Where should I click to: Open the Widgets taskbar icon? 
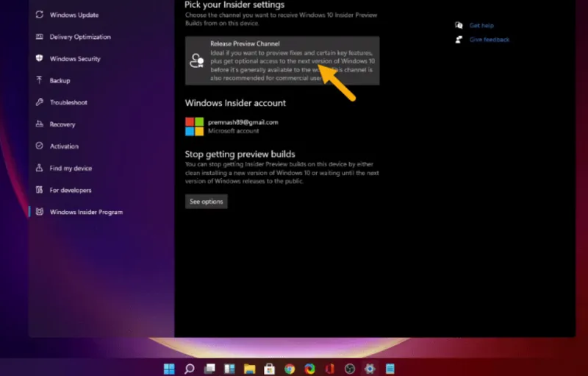pos(229,369)
